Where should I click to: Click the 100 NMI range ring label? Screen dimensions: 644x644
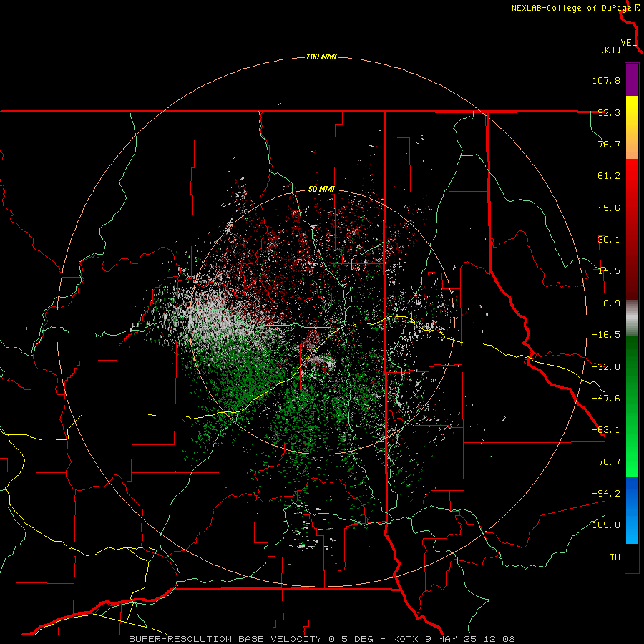tap(321, 57)
